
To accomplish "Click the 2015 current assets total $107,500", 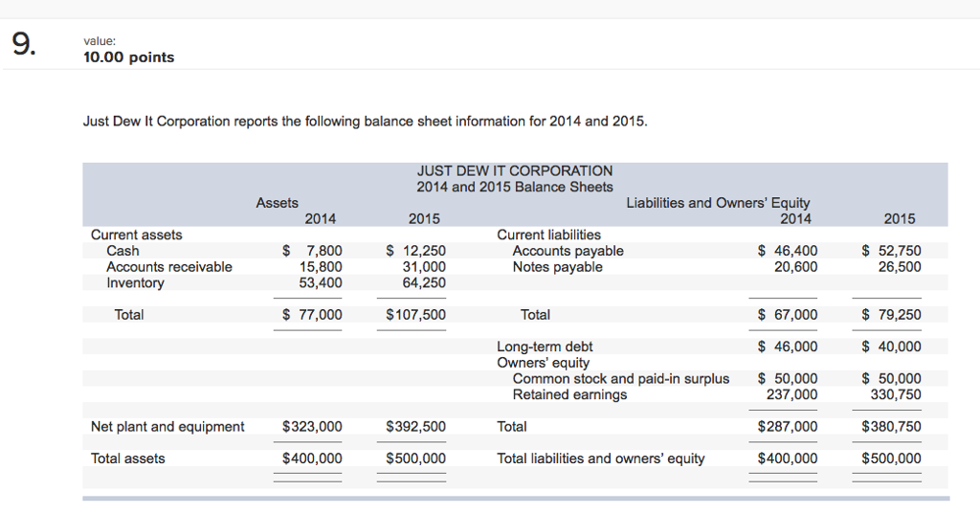I will pyautogui.click(x=415, y=315).
